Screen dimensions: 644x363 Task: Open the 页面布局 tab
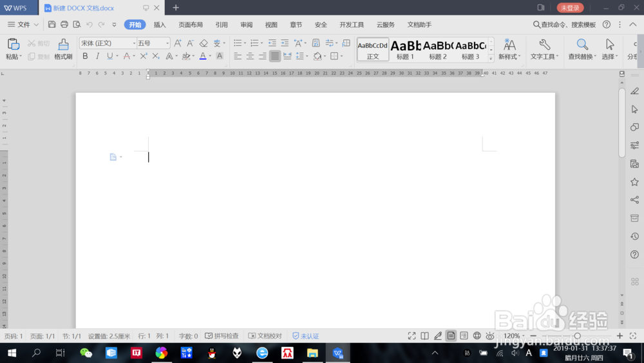191,25
